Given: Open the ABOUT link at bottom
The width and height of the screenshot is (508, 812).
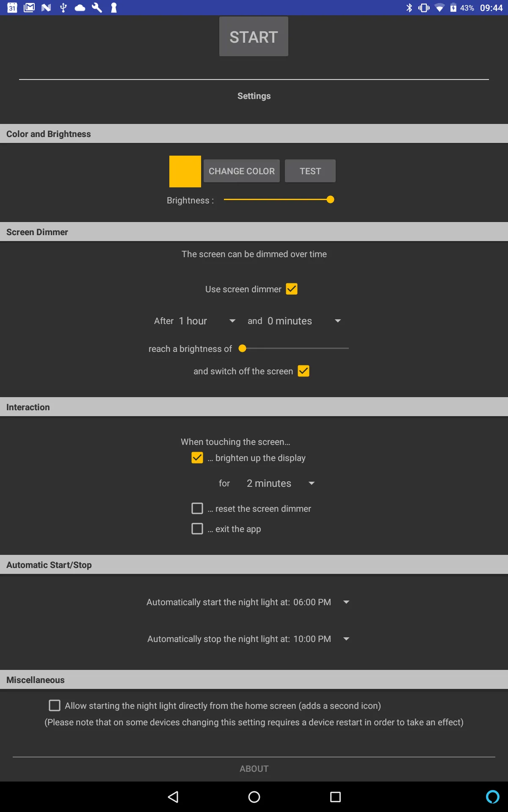Looking at the screenshot, I should [254, 769].
